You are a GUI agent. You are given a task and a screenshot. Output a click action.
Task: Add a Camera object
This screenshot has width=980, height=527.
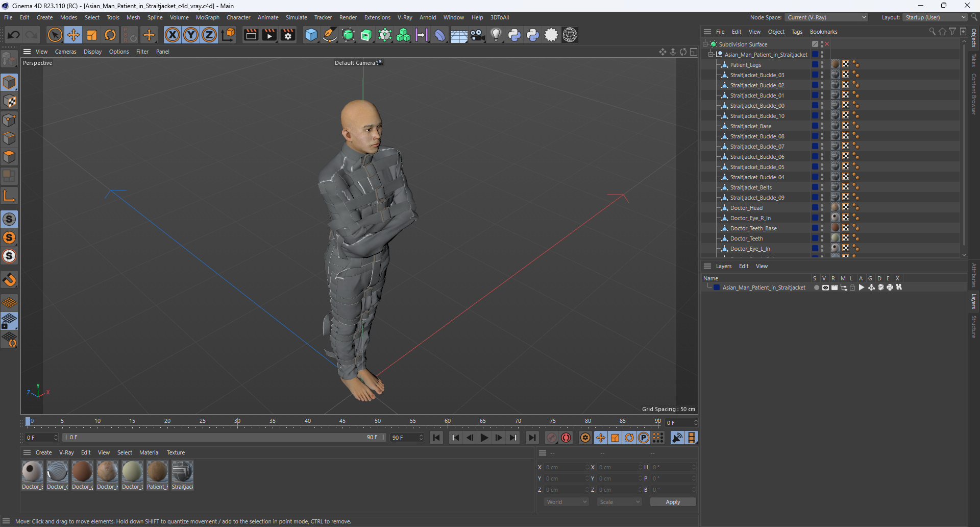click(x=477, y=35)
